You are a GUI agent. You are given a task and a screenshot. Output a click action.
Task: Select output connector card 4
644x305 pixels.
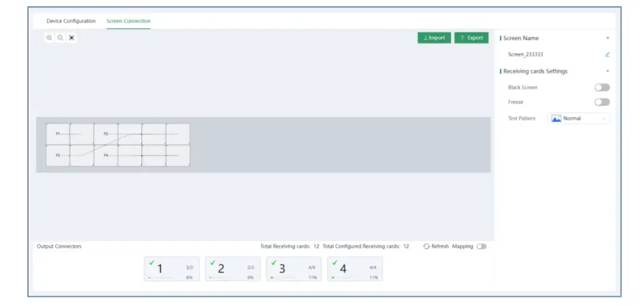355,269
